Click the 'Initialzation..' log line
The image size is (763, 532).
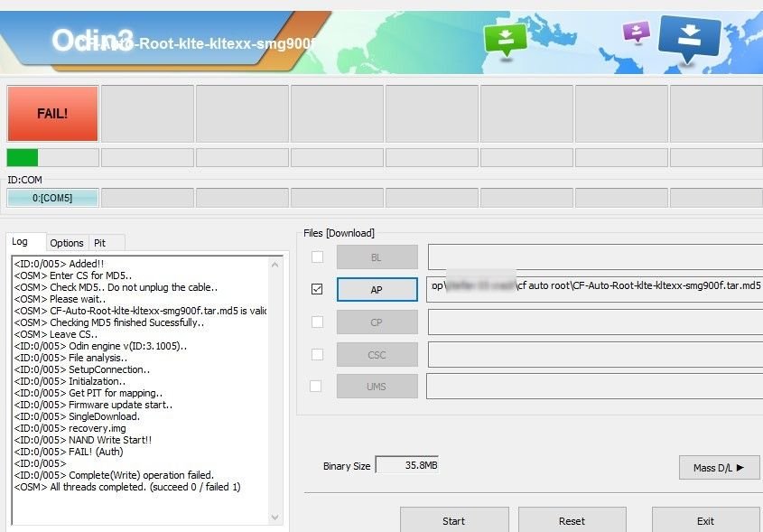70,381
